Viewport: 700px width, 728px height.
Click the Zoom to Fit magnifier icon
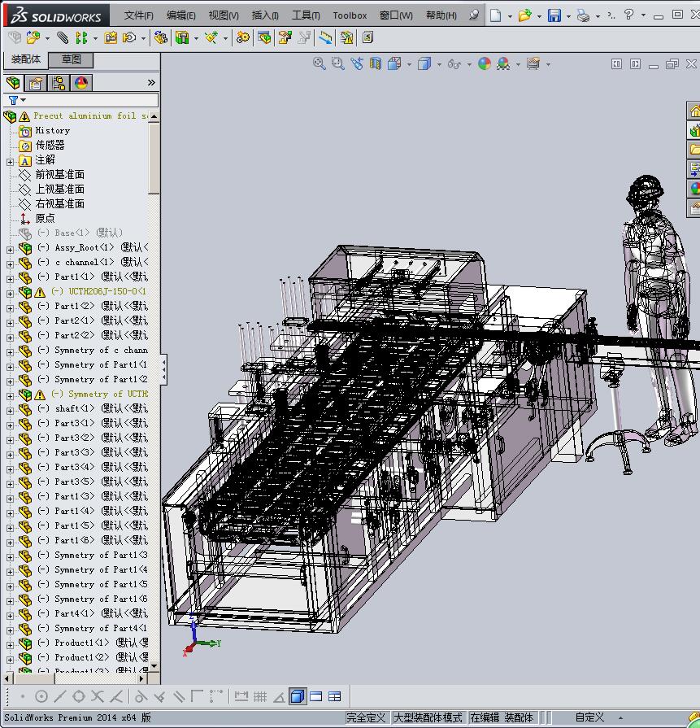point(320,63)
